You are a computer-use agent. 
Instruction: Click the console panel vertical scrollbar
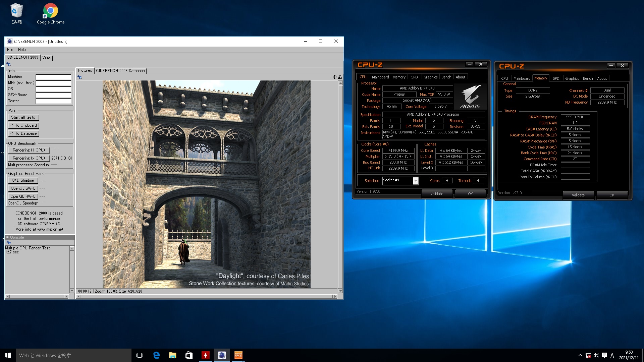coord(72,269)
